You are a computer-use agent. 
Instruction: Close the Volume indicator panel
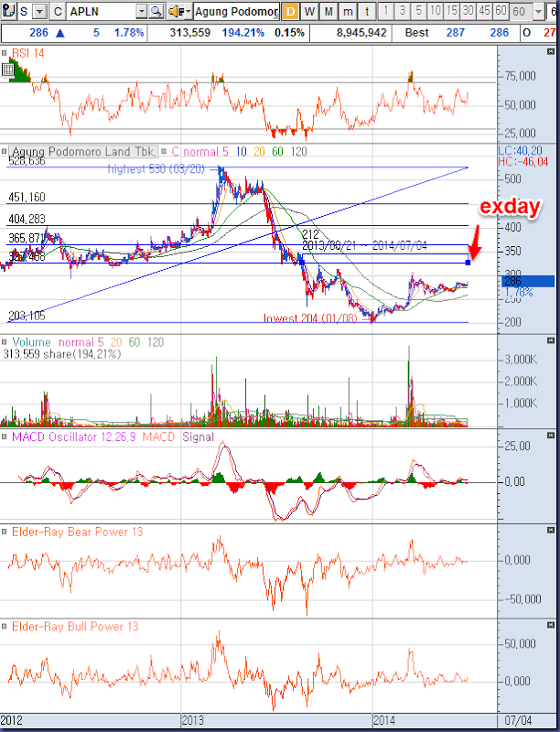[551, 340]
